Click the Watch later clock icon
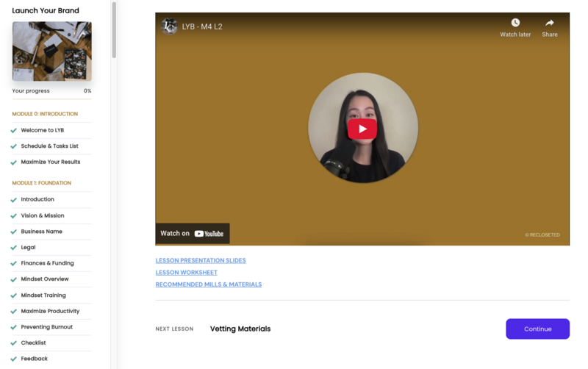Screen dimensions: 588x369 pos(515,23)
